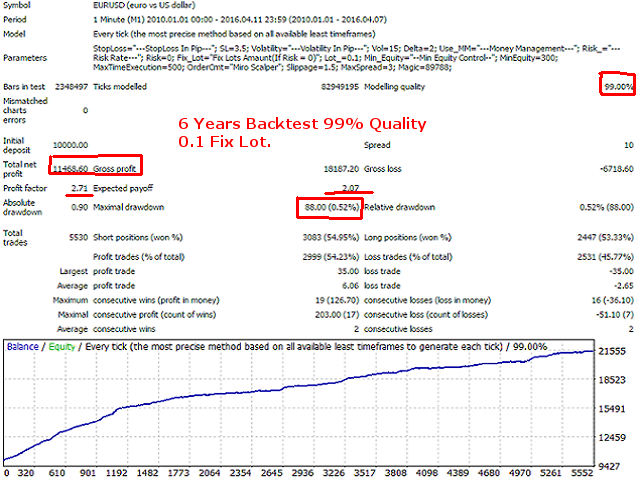Click the "Long positions (won %)" label
The height and width of the screenshot is (480, 640).
coord(408,238)
